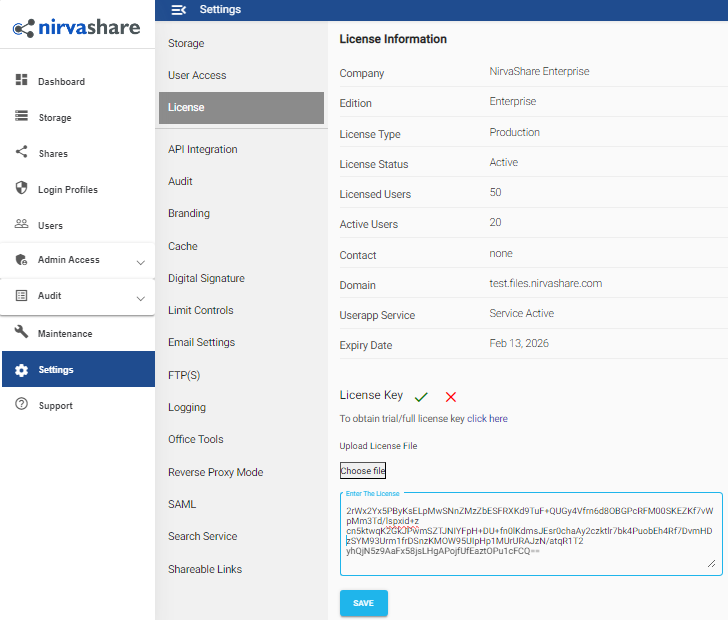
Task: Click the Support question mark icon
Action: pos(21,405)
